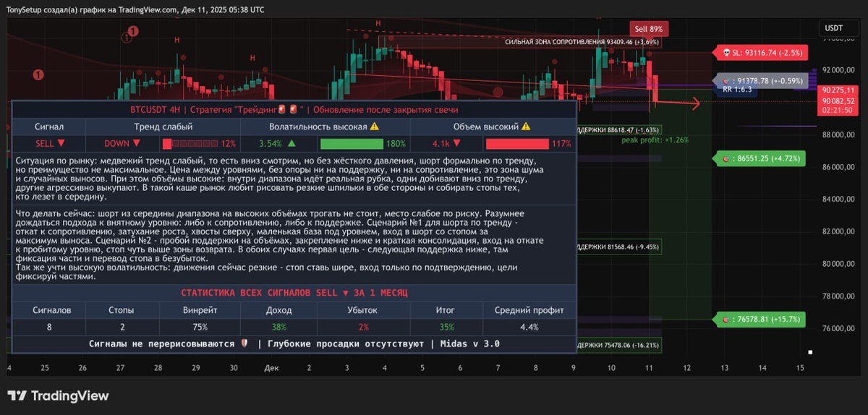Select the stop-loss label SL: 93116.74
Viewport: 868px width, 415px height.
click(x=760, y=52)
